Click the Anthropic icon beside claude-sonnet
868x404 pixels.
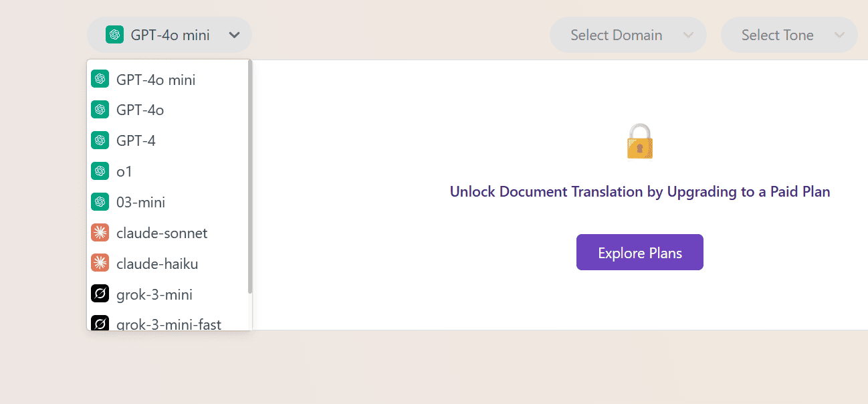point(100,233)
